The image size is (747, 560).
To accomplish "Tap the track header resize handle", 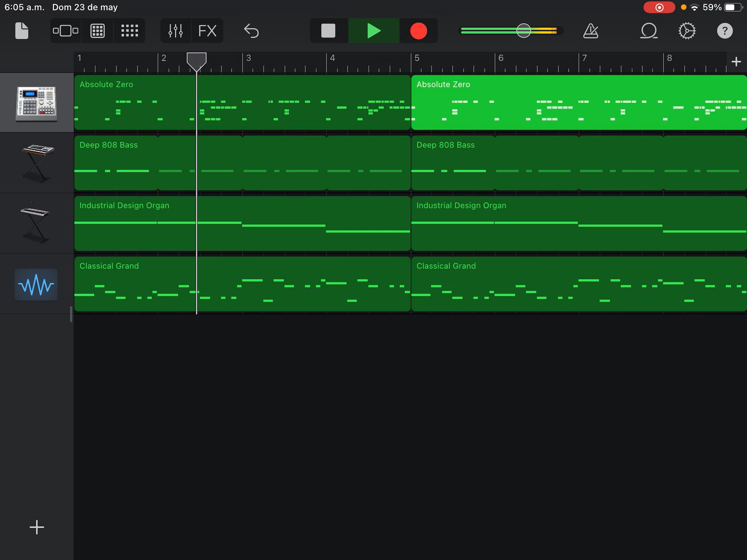I will pyautogui.click(x=71, y=314).
